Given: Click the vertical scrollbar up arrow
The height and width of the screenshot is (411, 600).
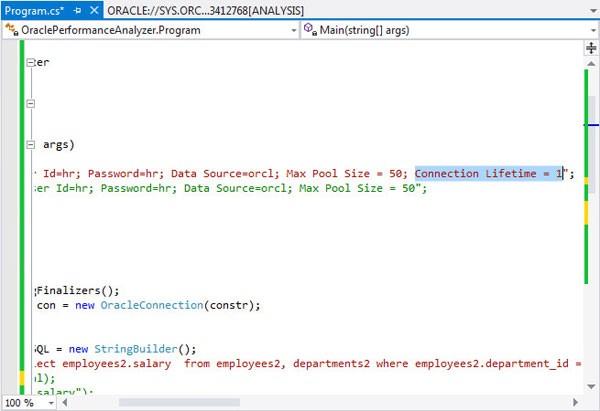Looking at the screenshot, I should point(591,64).
